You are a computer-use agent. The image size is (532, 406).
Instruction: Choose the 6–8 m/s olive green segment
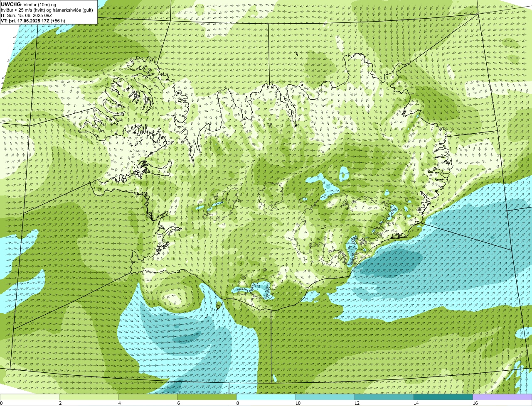207,397
